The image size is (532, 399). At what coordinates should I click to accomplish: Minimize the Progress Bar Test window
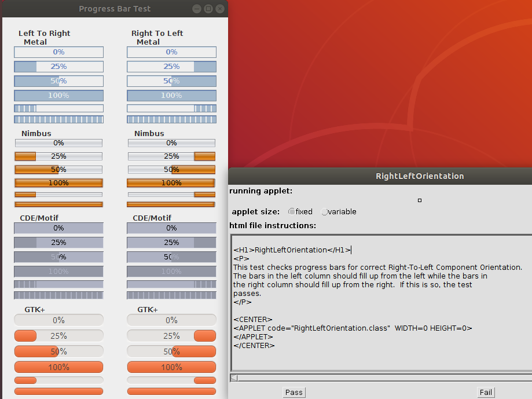[197, 9]
